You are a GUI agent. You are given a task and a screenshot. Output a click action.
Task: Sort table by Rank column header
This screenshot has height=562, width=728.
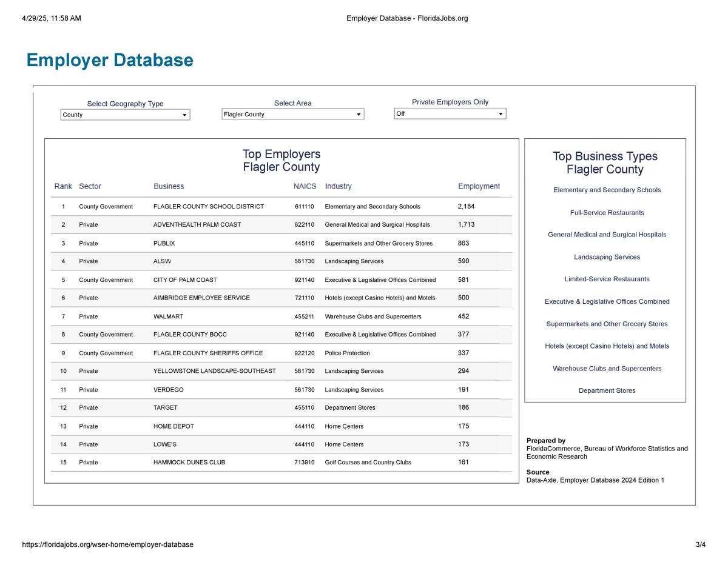click(63, 186)
